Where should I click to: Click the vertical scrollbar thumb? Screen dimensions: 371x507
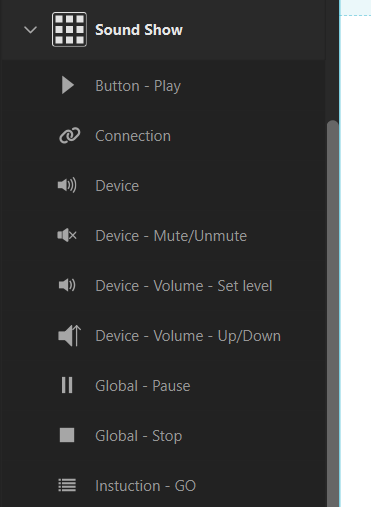[x=333, y=313]
